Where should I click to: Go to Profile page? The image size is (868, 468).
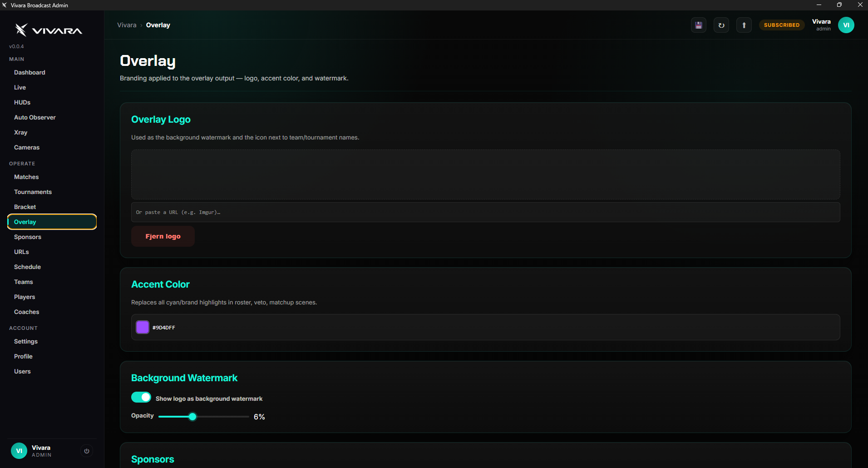[x=52, y=356]
